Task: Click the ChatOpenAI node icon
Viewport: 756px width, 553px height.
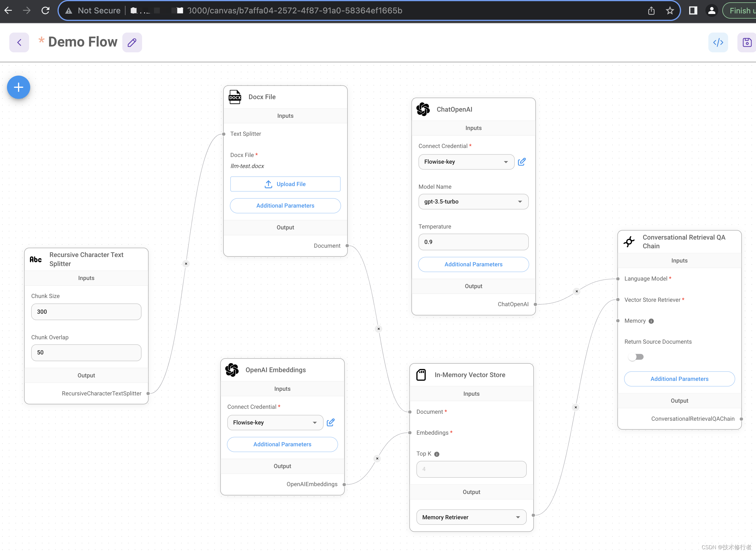Action: pos(423,109)
